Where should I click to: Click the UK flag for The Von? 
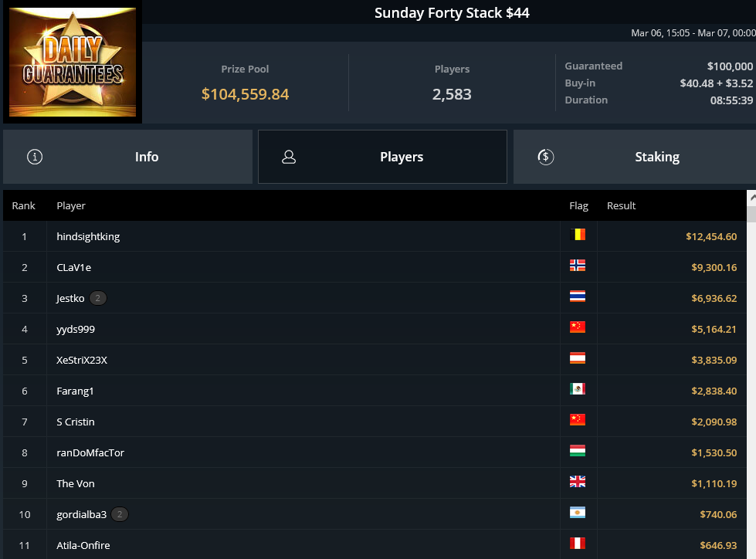(x=577, y=482)
